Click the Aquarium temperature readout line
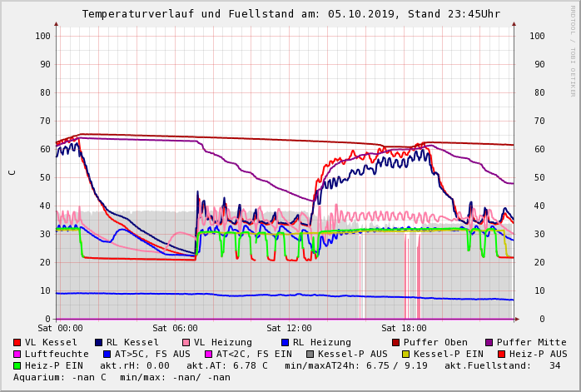Image resolution: width=581 pixels, height=392 pixels. click(x=122, y=377)
